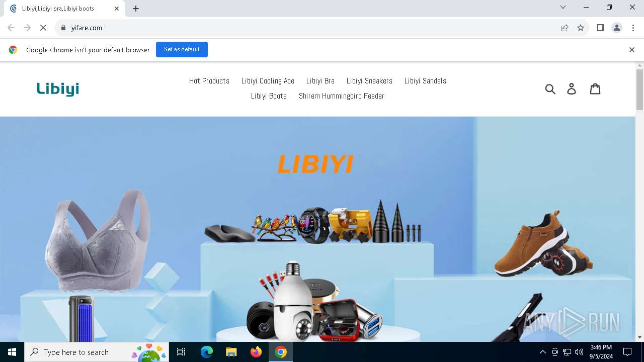This screenshot has height=362, width=644.
Task: Dismiss the default browser notification bar
Action: point(632,50)
